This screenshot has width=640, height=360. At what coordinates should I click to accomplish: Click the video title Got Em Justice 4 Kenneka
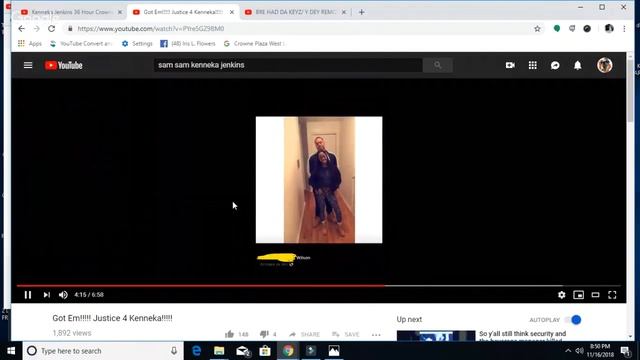click(x=112, y=318)
